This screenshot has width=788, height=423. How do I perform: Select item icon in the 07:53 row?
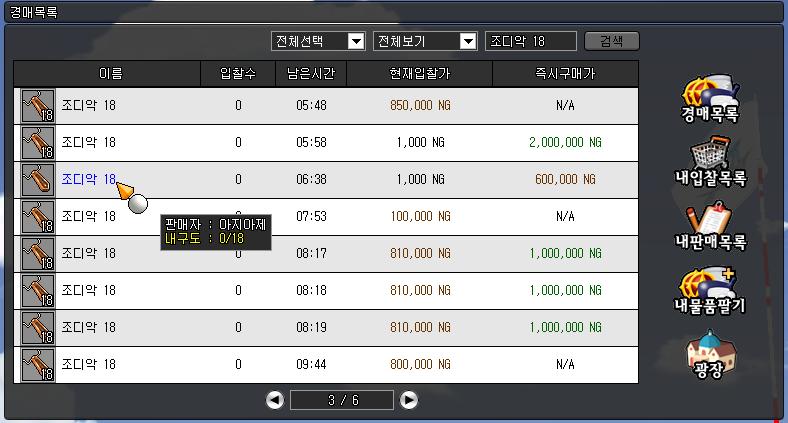pyautogui.click(x=38, y=217)
